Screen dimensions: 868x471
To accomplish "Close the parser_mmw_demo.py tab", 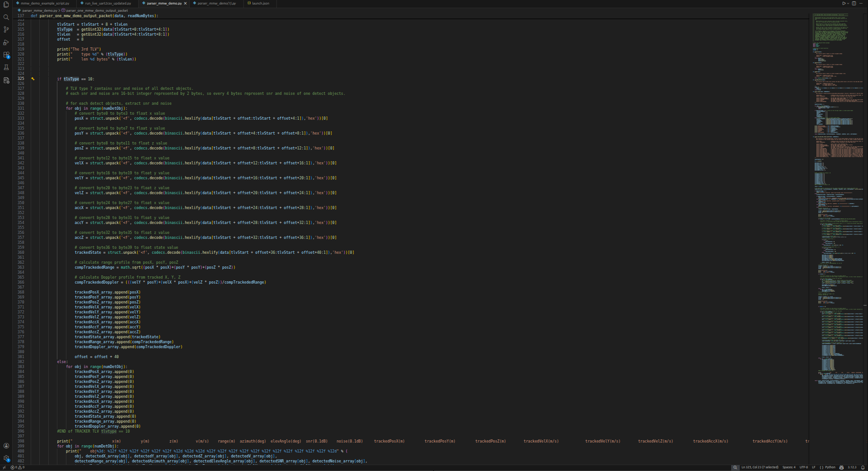I will point(185,3).
